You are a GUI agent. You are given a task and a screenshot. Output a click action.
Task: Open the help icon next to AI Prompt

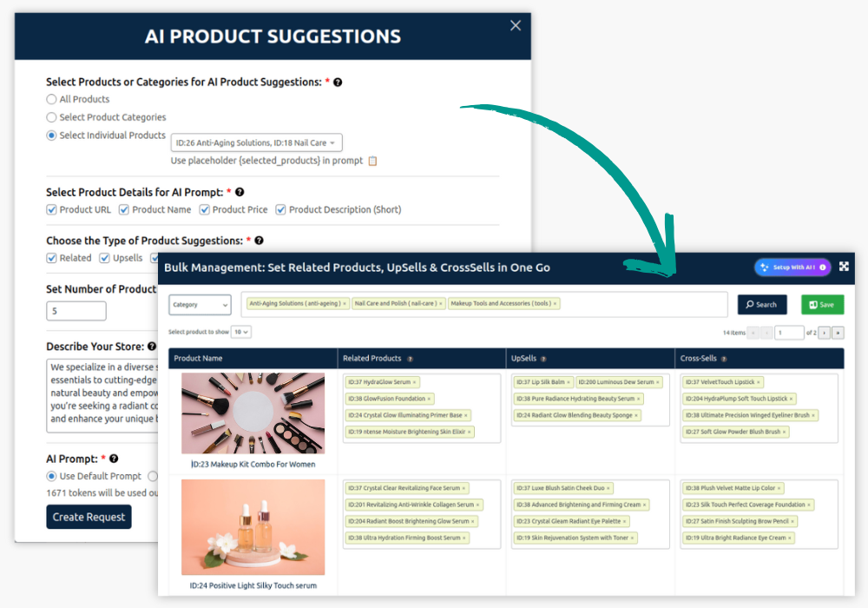click(115, 458)
